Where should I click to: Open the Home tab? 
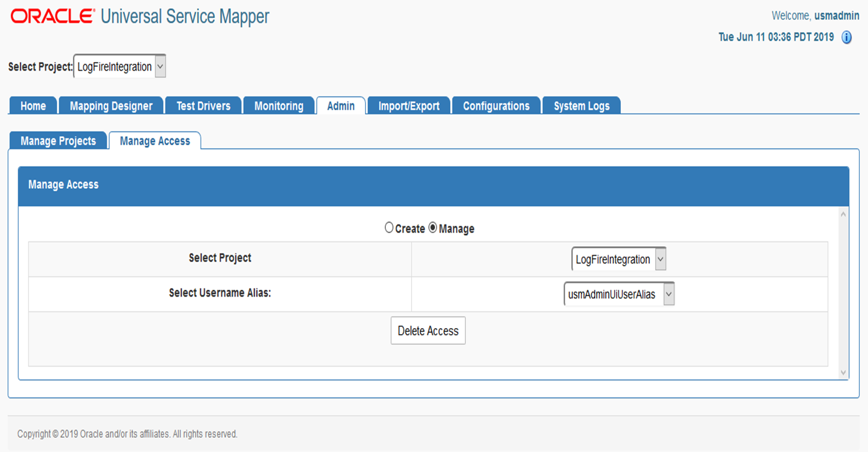(33, 106)
